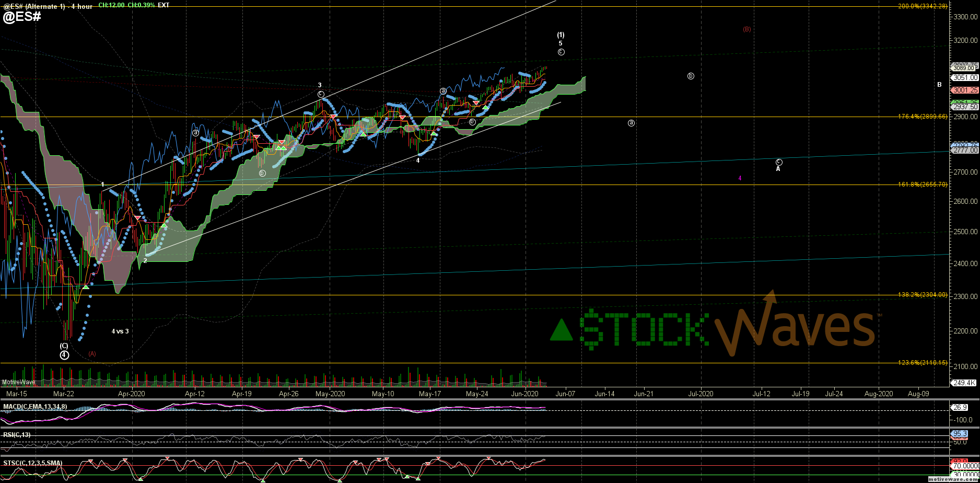Select the 3051.00 white price tag
980x483 pixels.
coord(965,77)
